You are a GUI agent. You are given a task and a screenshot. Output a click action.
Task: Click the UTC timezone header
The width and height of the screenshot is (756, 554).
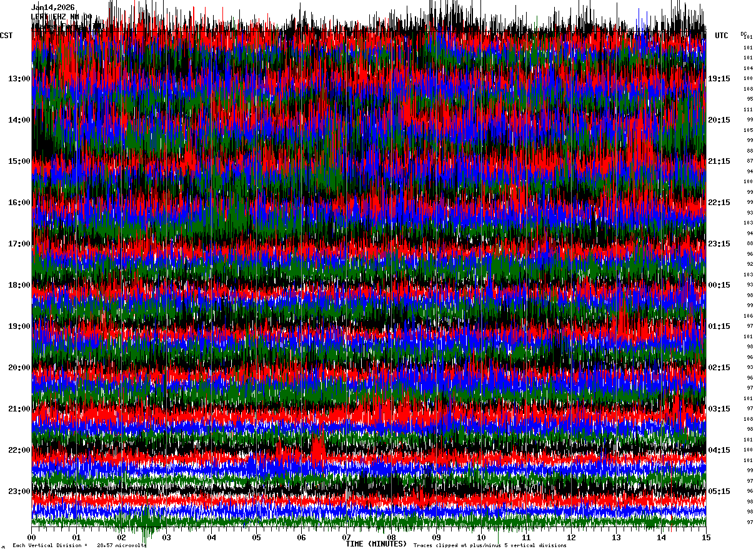point(722,36)
